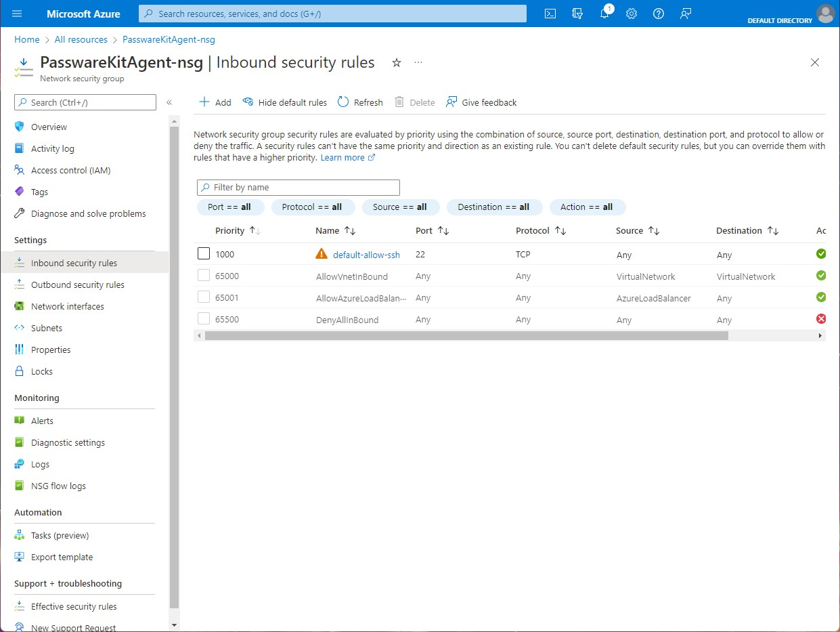Click the top bar Feedback icon
This screenshot has height=632, width=840.
tap(686, 14)
